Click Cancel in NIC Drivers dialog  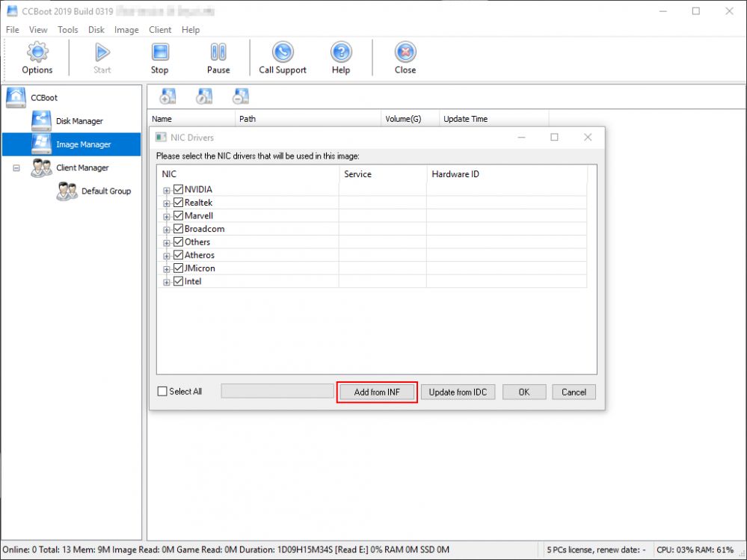pos(574,392)
